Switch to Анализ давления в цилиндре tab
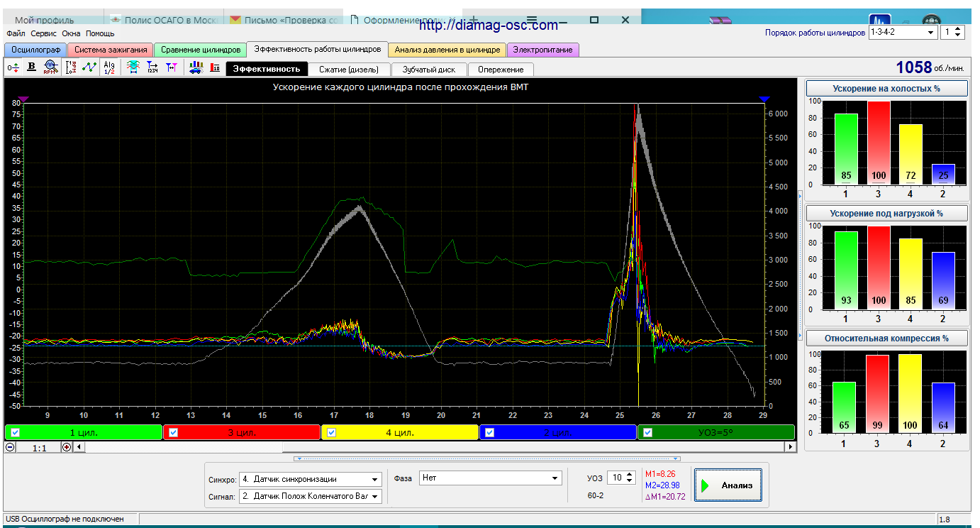 447,50
